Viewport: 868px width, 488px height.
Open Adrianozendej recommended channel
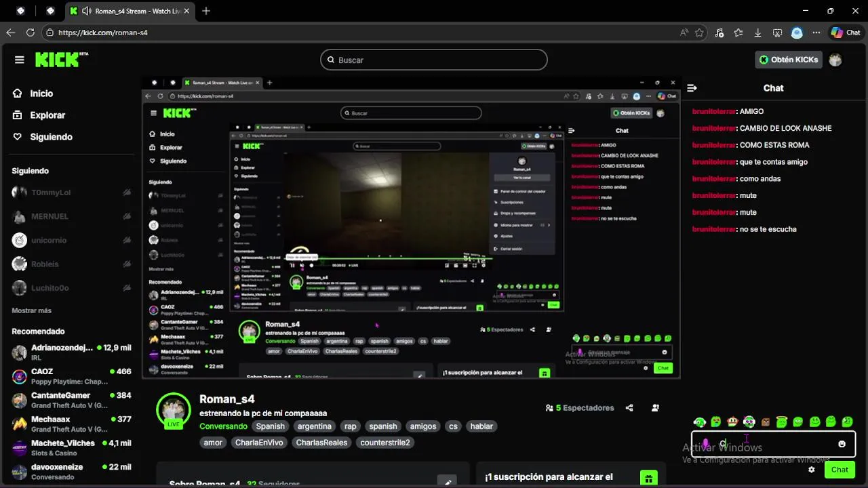coord(71,352)
